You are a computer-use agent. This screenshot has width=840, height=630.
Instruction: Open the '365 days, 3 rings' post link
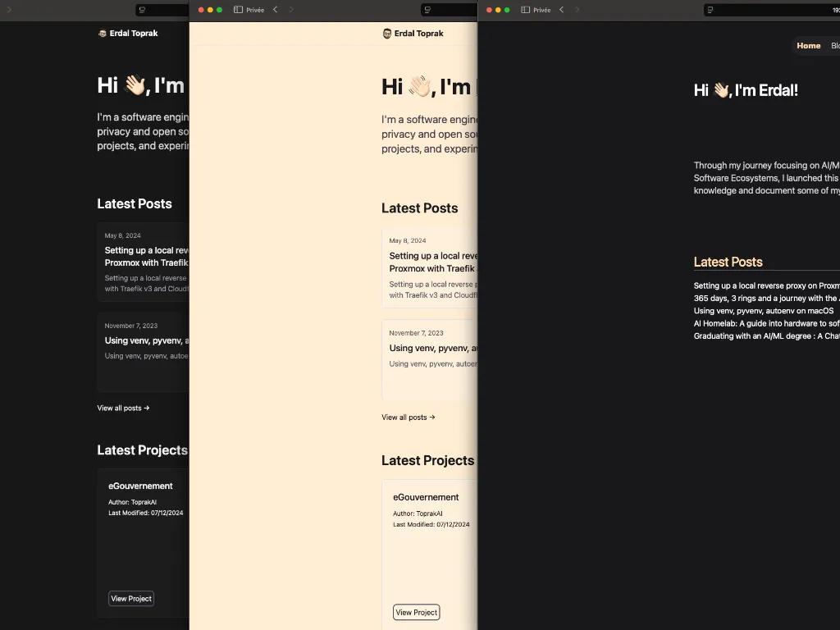point(765,299)
